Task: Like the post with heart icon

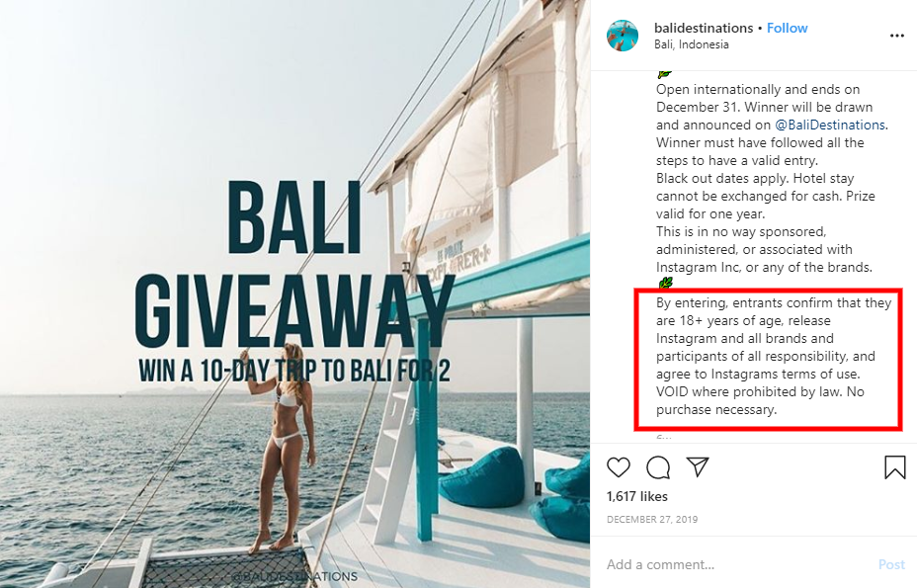Action: (x=619, y=467)
